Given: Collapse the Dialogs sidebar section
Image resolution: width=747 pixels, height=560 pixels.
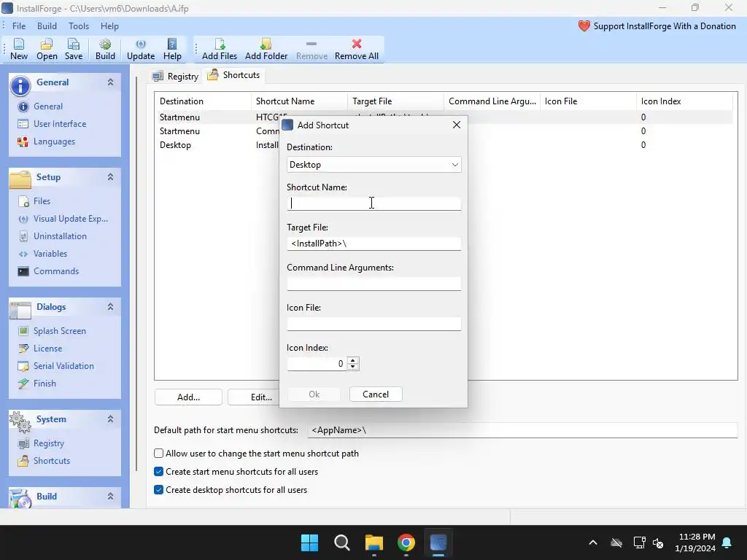Looking at the screenshot, I should click(x=111, y=307).
